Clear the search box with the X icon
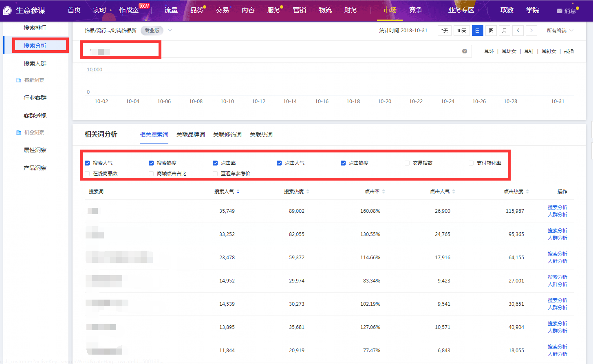 464,51
